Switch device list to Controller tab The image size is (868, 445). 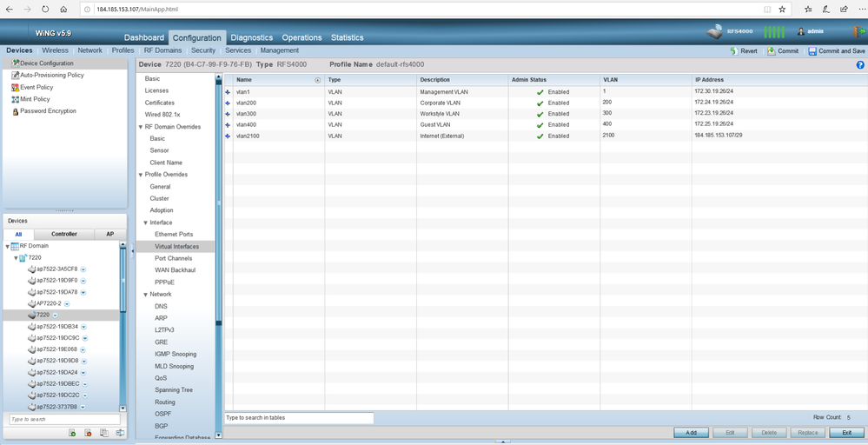[64, 234]
